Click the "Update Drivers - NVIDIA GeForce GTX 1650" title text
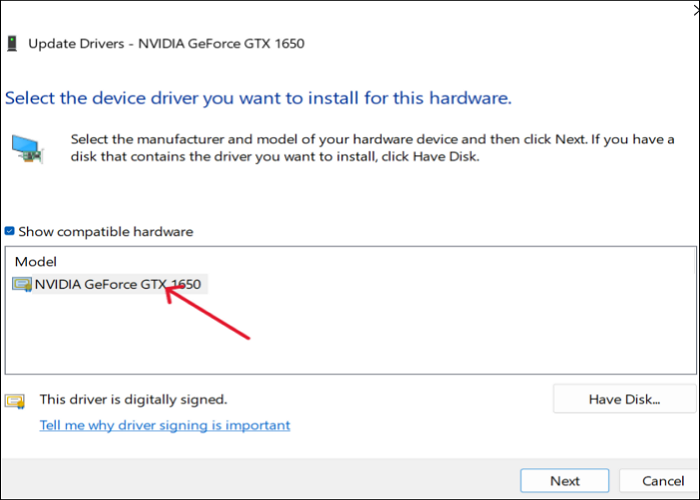The height and width of the screenshot is (500, 700). pos(166,44)
